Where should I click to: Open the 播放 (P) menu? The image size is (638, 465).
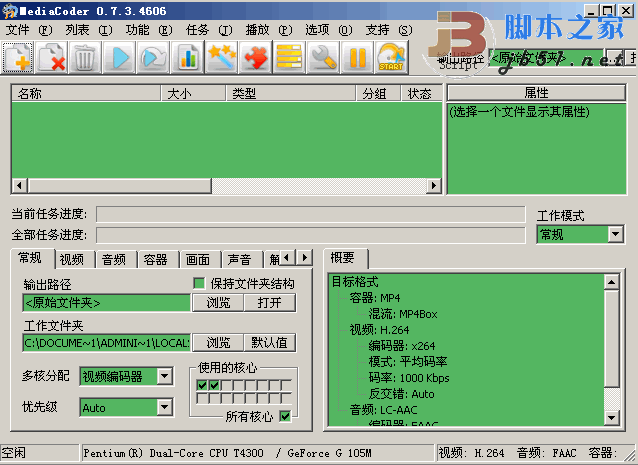tap(269, 30)
